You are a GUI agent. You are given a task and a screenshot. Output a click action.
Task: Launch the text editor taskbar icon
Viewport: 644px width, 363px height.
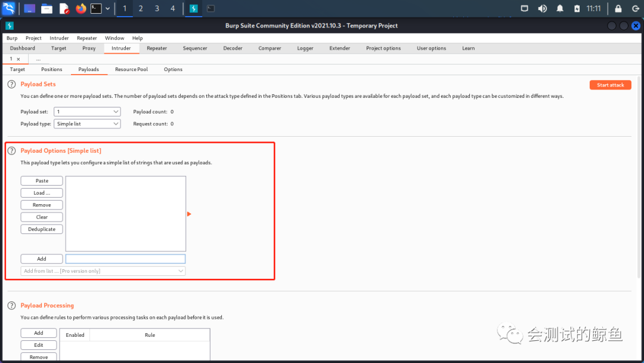(x=64, y=8)
